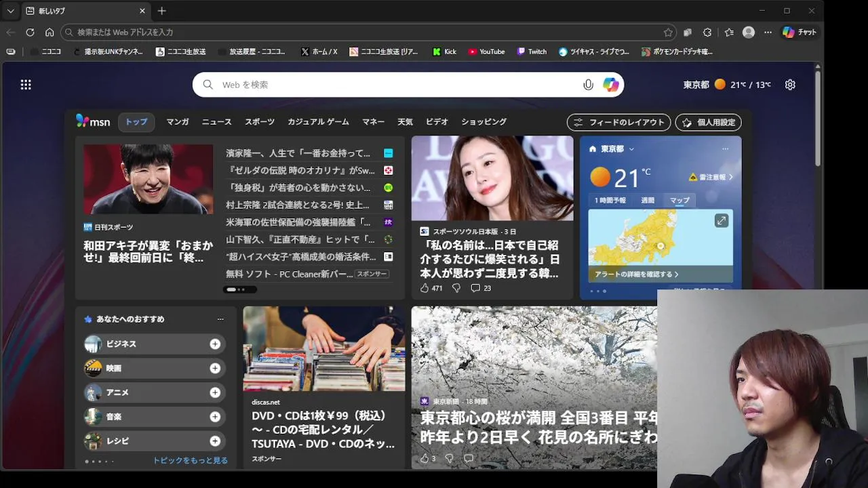This screenshot has width=868, height=488.
Task: Open the tab actions menu chevron
Action: tap(10, 11)
